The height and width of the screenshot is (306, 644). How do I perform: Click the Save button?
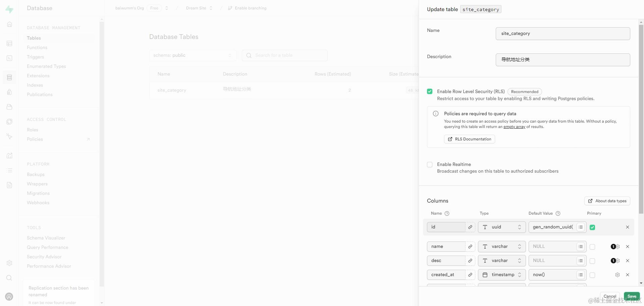632,296
